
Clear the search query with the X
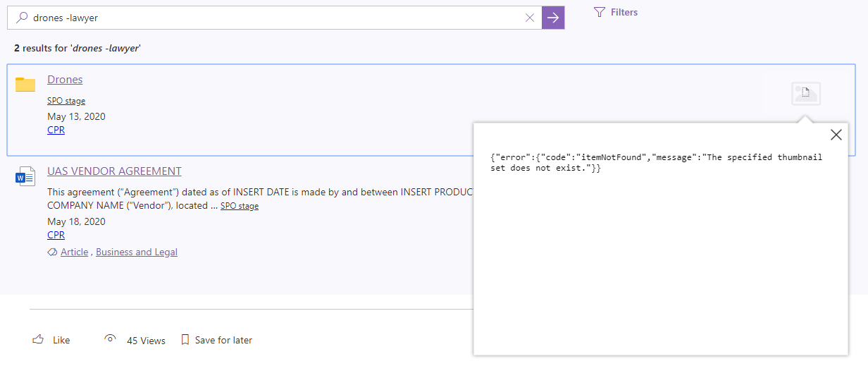(x=530, y=18)
